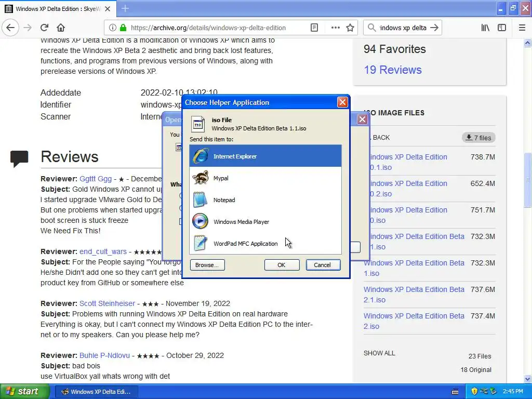Open reviewer end_cult_wars profile link

tap(103, 251)
